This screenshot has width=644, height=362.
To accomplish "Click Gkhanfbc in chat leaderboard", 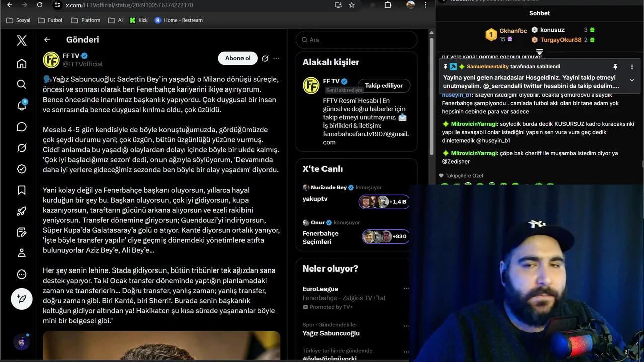I will point(513,31).
